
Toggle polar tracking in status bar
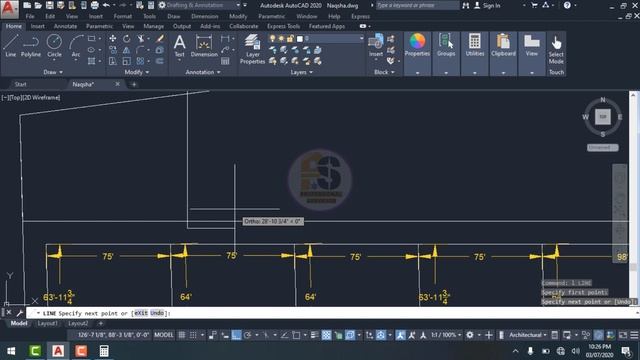click(x=247, y=335)
